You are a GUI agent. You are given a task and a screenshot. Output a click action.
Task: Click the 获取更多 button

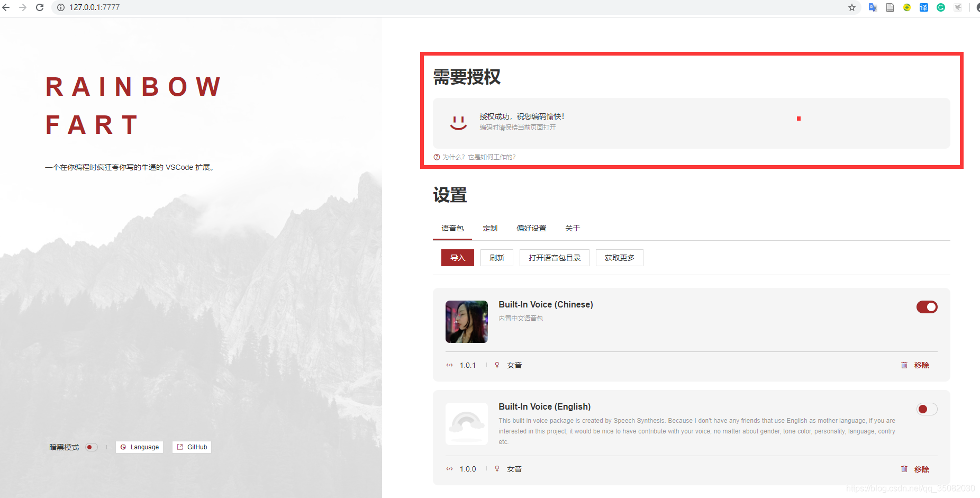(620, 258)
